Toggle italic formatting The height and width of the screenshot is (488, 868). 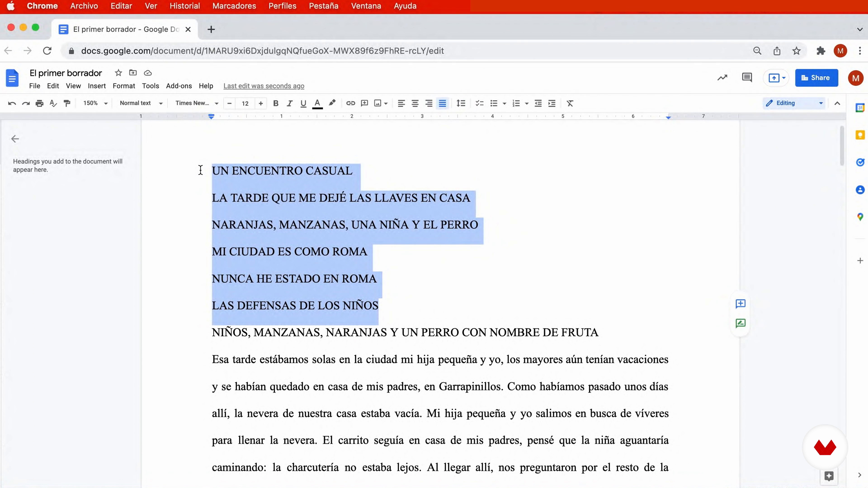(289, 103)
